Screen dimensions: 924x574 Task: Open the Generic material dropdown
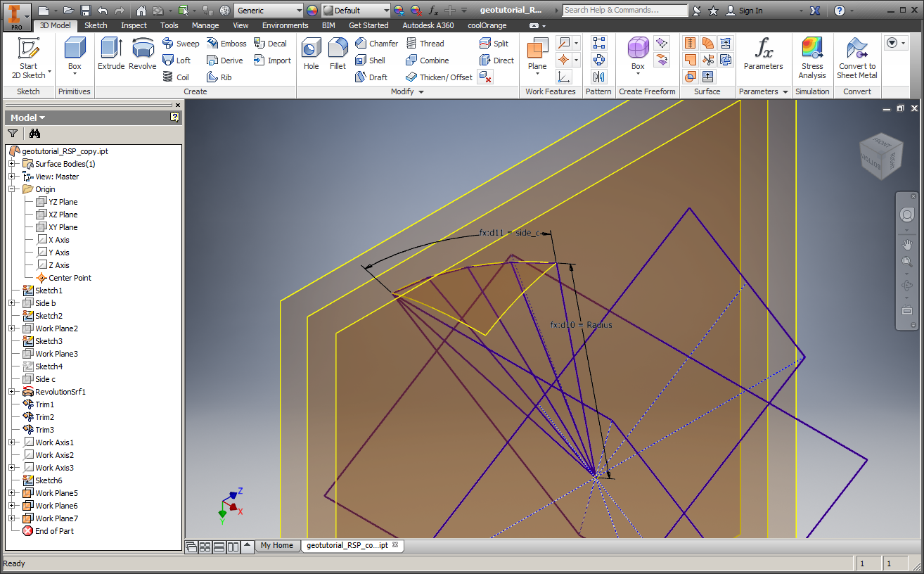(299, 11)
